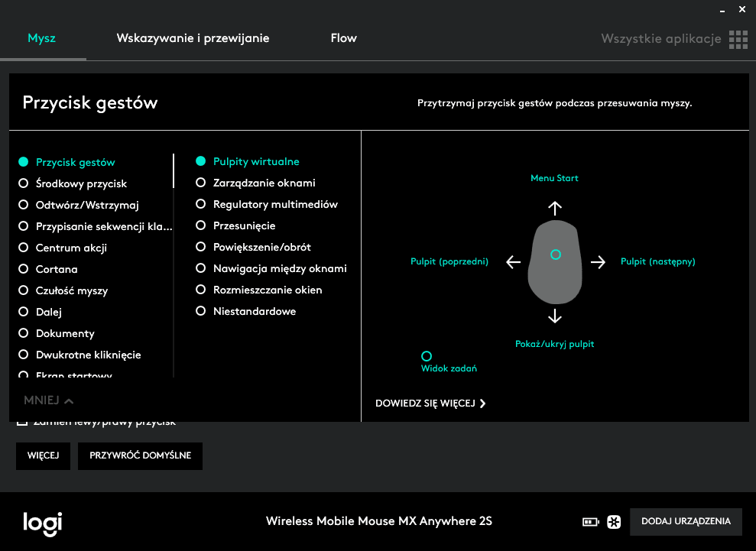Choose the Regulatory multimediów radio option

201,204
